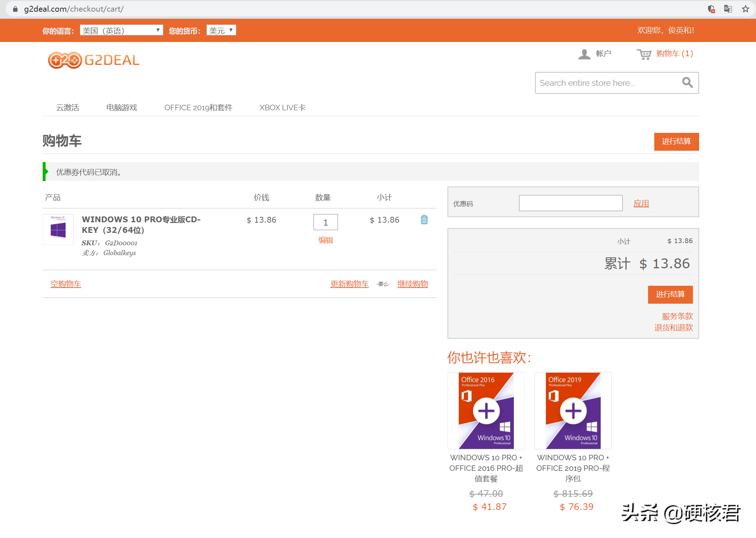This screenshot has width=756, height=538.
Task: Click the top 进行结算 checkout button
Action: (676, 142)
